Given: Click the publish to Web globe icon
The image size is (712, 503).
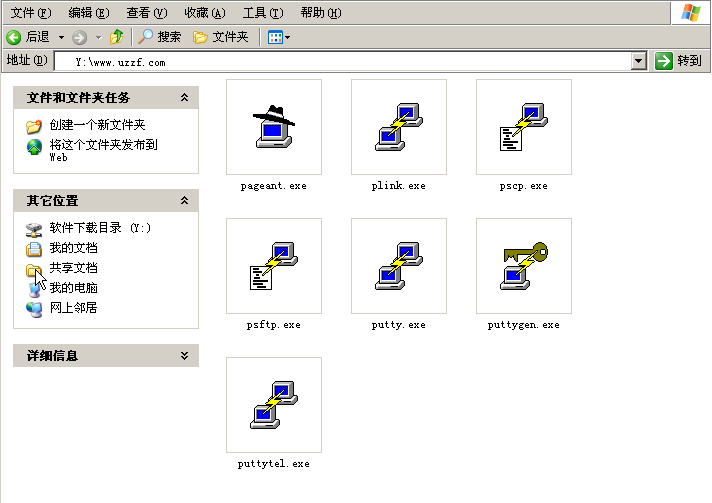Looking at the screenshot, I should pos(34,147).
